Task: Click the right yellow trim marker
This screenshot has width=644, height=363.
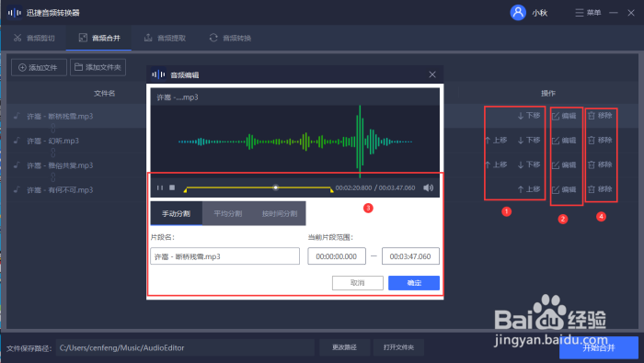Action: 331,190
